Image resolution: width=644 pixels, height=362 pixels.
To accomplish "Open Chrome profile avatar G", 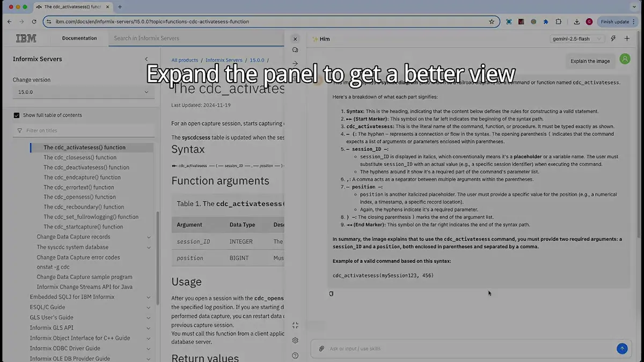I will pos(589,21).
